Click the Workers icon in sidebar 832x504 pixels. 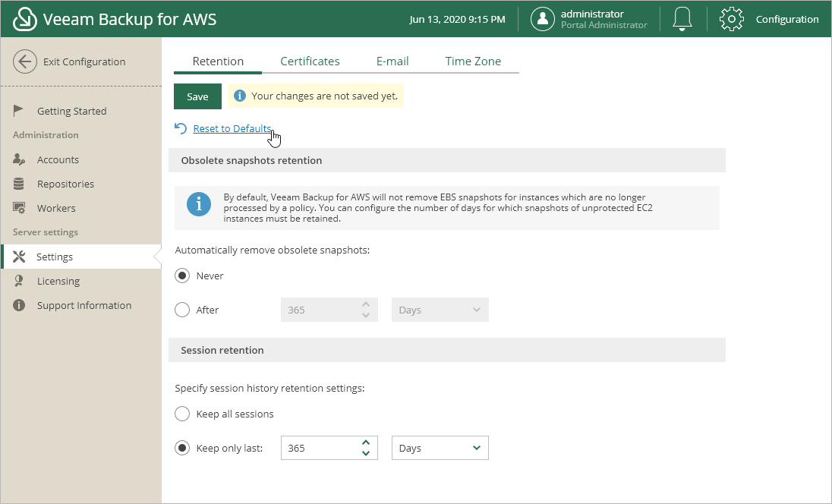click(19, 208)
